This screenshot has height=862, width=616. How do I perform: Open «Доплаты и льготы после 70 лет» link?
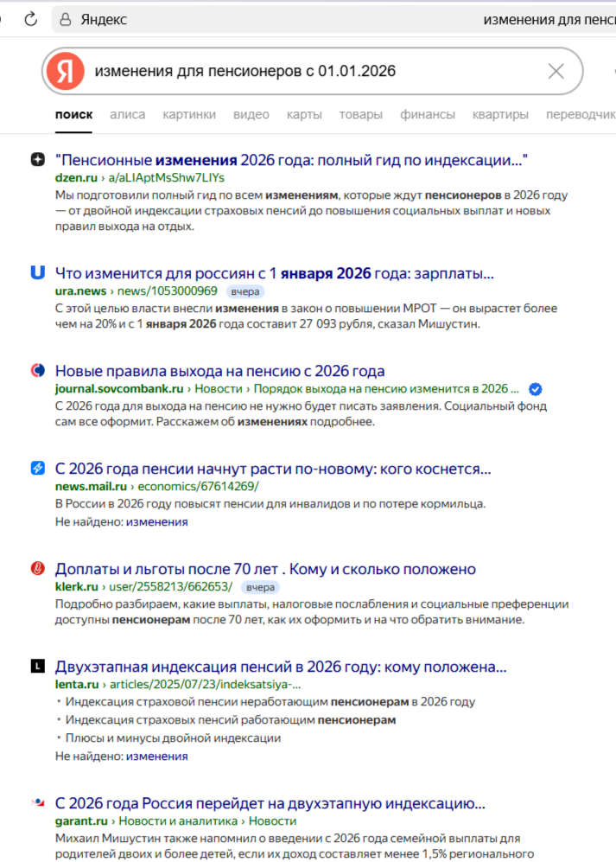265,570
